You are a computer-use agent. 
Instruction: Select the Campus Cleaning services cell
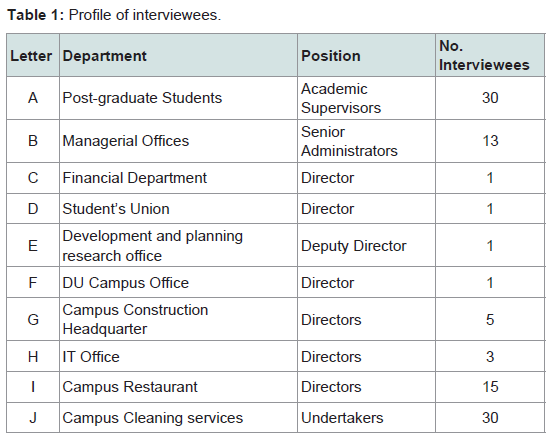[x=178, y=418]
